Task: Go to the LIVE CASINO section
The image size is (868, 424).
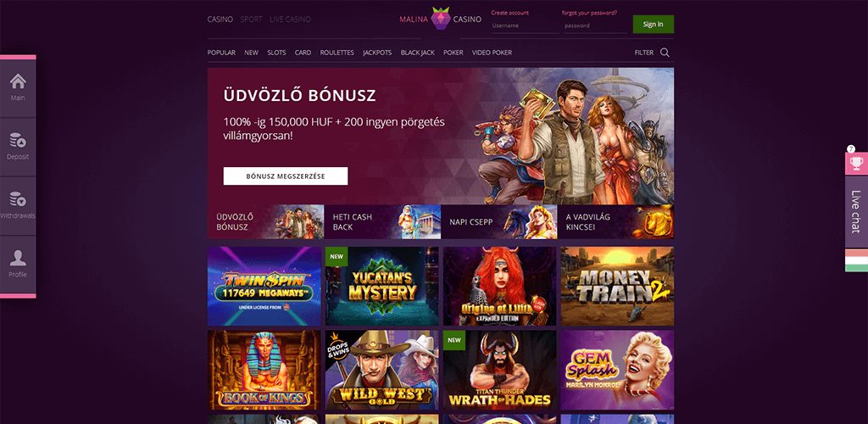Action: point(290,20)
